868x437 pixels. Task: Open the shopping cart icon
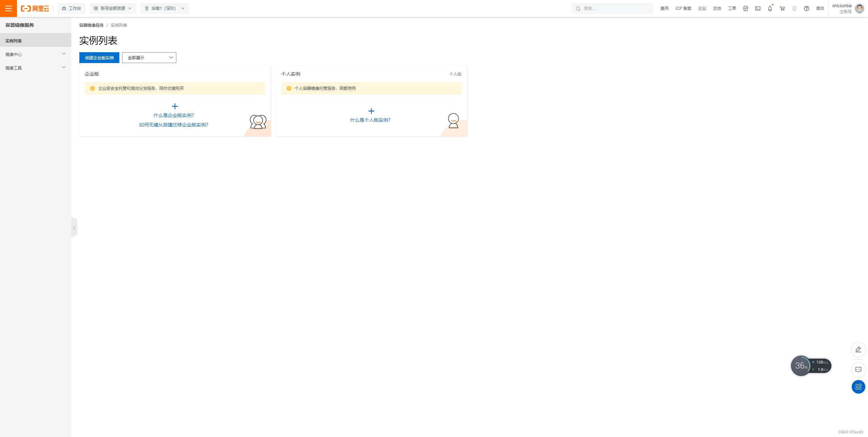point(782,8)
